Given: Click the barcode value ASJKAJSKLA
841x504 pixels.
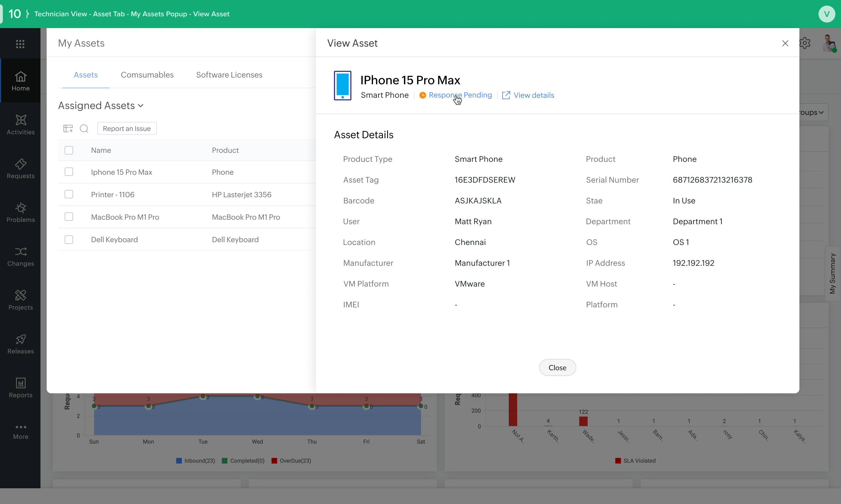Looking at the screenshot, I should coord(478,200).
